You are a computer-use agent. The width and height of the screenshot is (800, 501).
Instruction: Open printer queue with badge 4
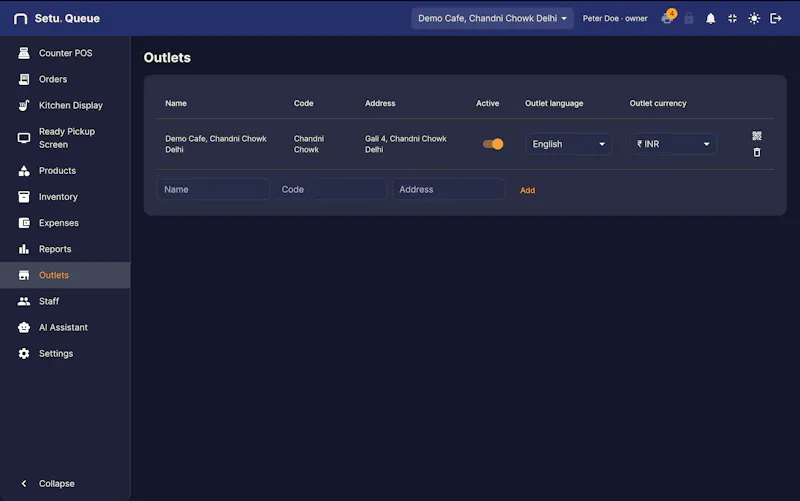(x=668, y=17)
